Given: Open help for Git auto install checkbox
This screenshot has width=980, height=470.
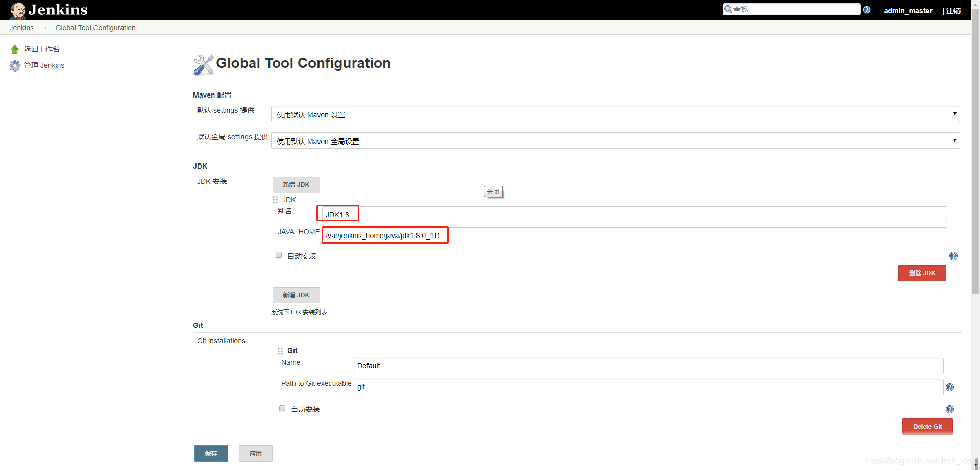Looking at the screenshot, I should (x=950, y=409).
